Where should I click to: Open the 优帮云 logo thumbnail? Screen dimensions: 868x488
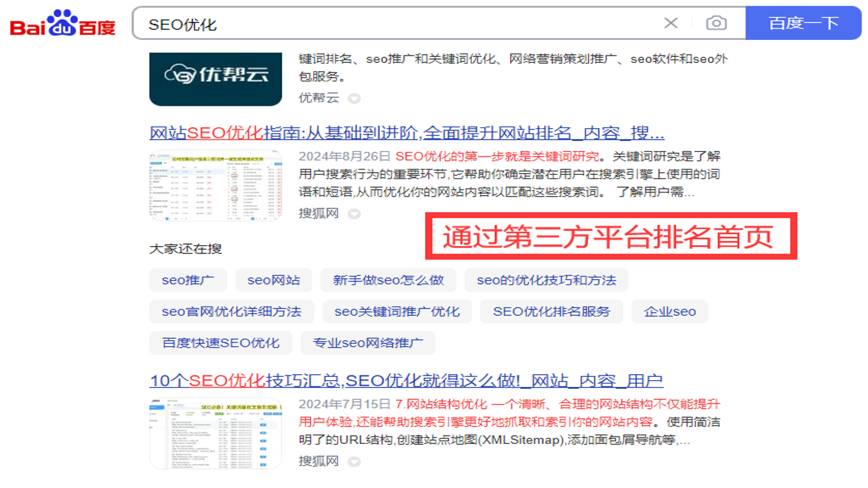tap(216, 79)
